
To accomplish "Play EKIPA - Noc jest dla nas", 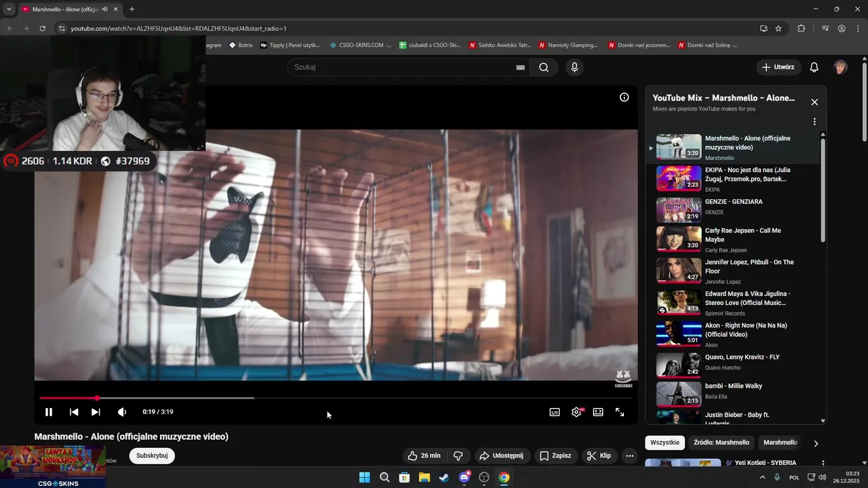I will click(732, 179).
